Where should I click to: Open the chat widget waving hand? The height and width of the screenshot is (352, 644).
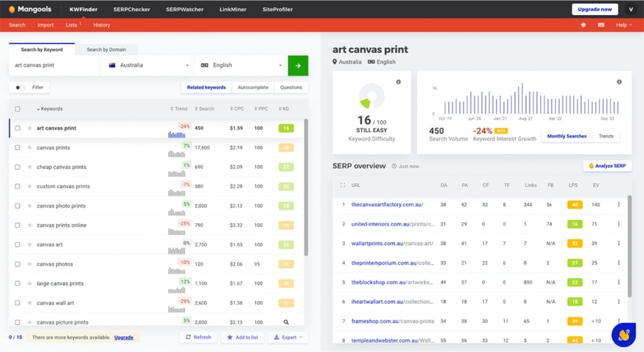coord(623,335)
